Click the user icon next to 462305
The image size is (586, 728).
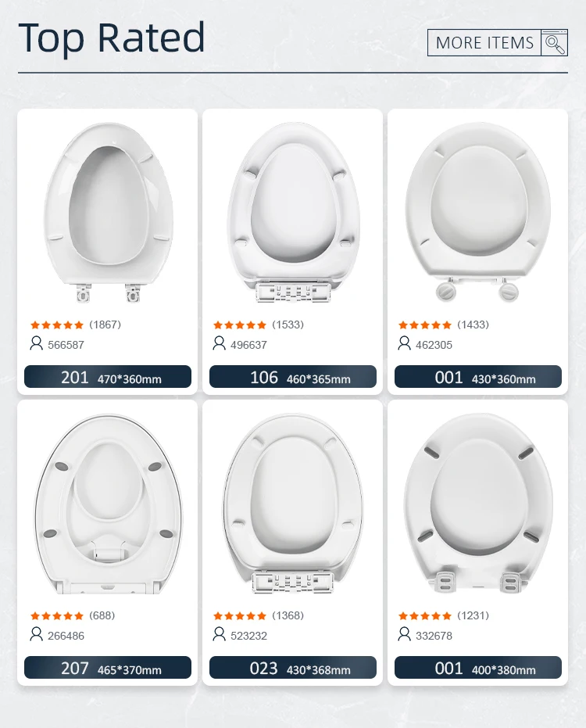point(405,343)
